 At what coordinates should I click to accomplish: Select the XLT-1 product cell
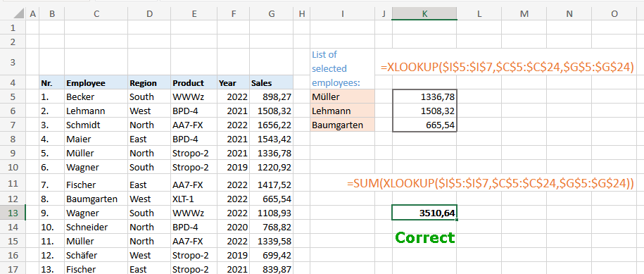pos(194,199)
